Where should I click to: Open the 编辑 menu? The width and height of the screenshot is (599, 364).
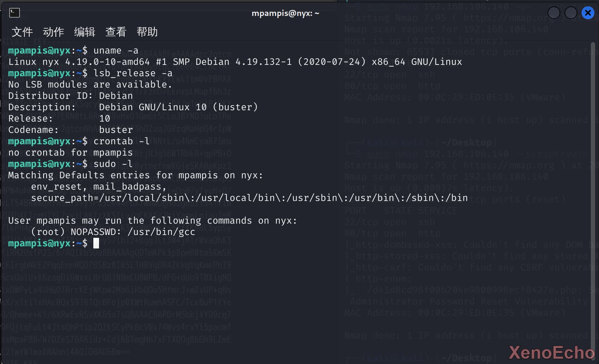tap(84, 32)
